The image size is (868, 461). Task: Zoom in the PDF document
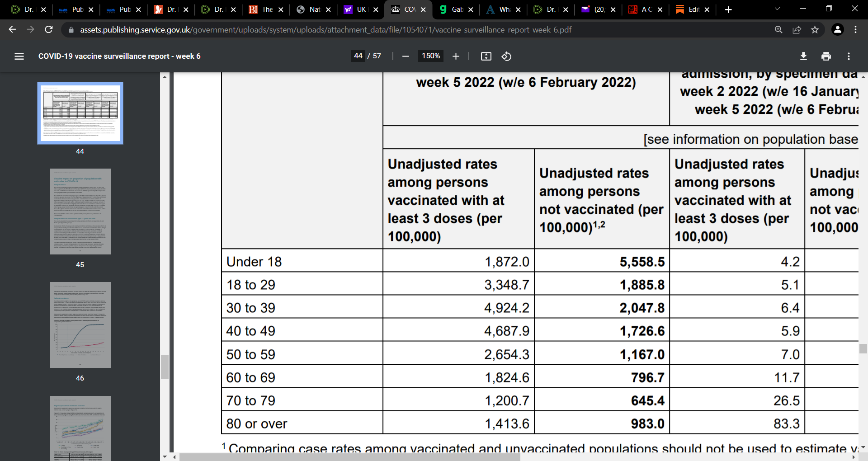point(456,56)
